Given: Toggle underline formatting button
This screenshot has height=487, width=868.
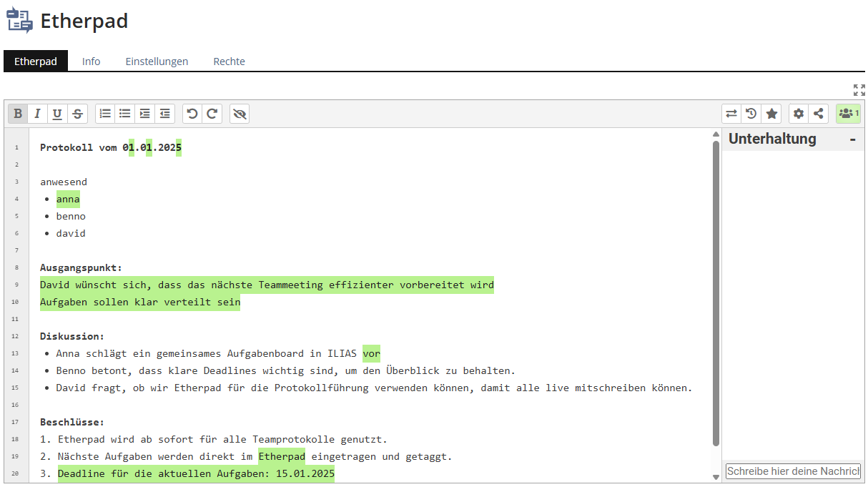Looking at the screenshot, I should (x=57, y=114).
